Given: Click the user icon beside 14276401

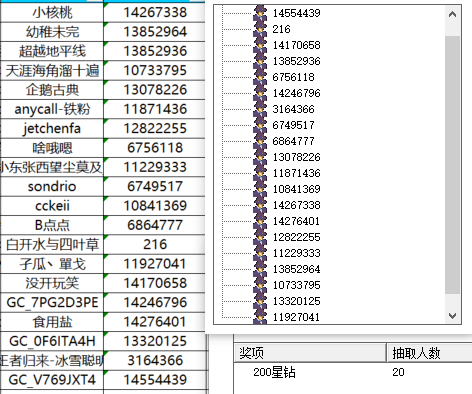Looking at the screenshot, I should tap(260, 221).
